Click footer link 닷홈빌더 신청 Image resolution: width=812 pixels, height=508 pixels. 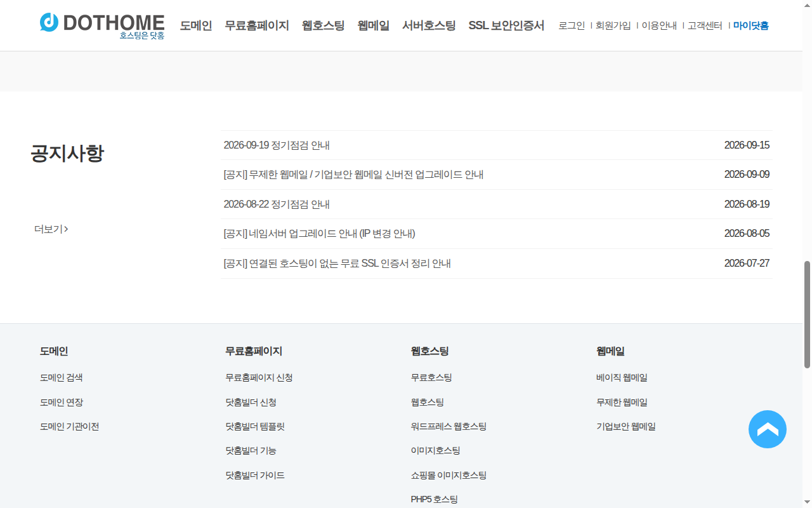(x=251, y=403)
